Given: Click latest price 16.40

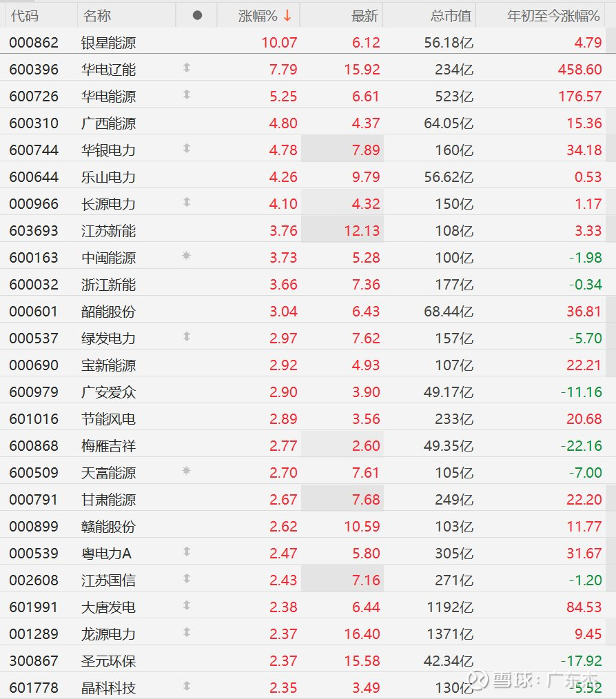Looking at the screenshot, I should point(362,634).
